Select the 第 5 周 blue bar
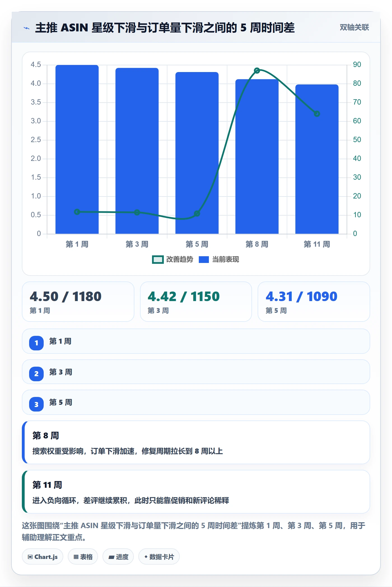Screen dimensions: 392x587 [x=197, y=153]
